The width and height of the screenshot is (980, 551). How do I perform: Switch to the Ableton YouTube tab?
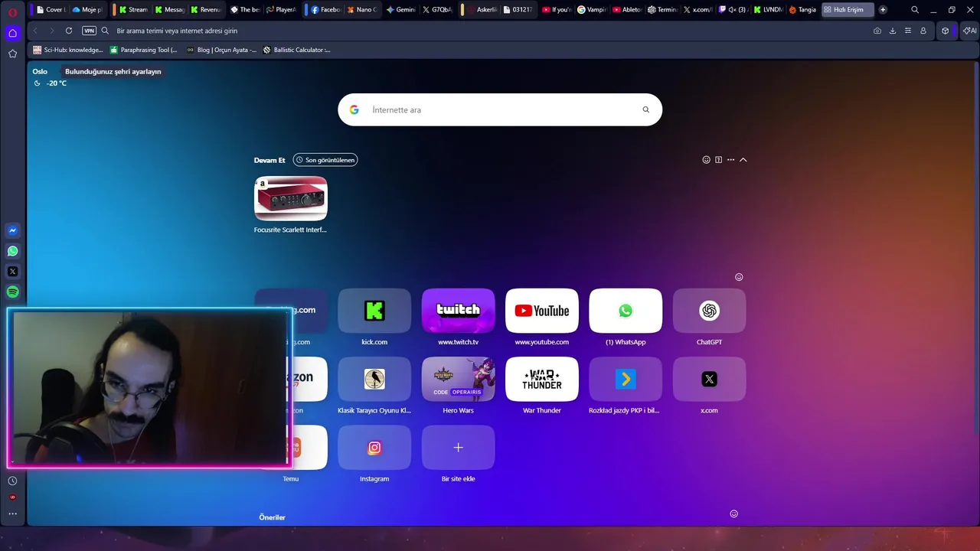(x=627, y=10)
